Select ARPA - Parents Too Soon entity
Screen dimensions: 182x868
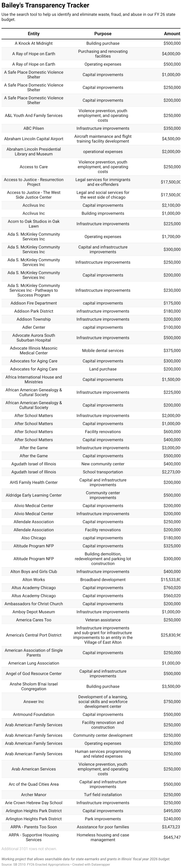tap(34, 827)
